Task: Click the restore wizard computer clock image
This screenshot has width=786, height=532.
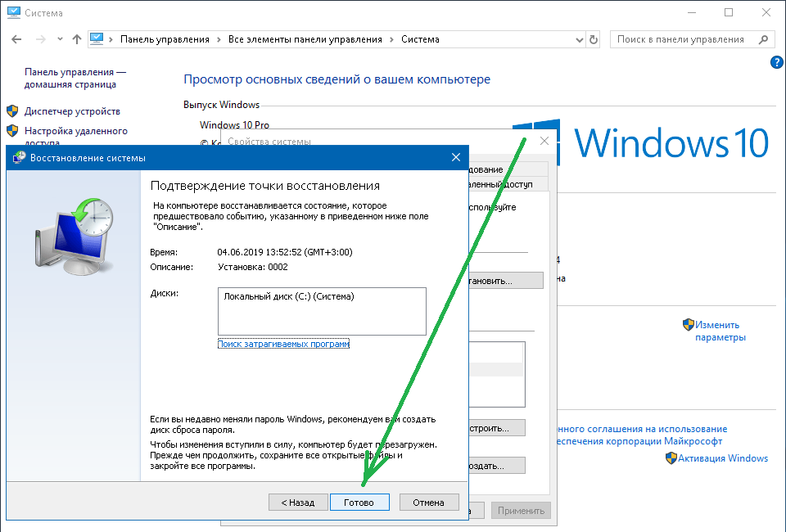Action: 75,236
